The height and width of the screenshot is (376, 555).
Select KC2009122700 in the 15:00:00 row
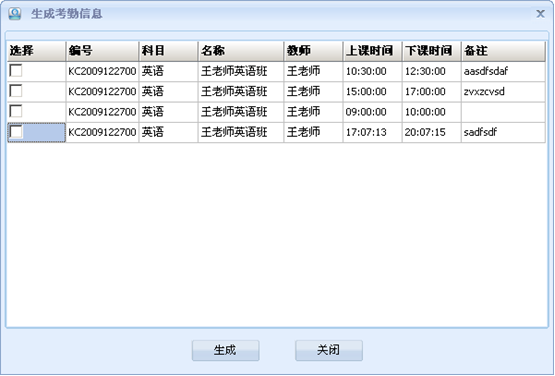point(102,92)
